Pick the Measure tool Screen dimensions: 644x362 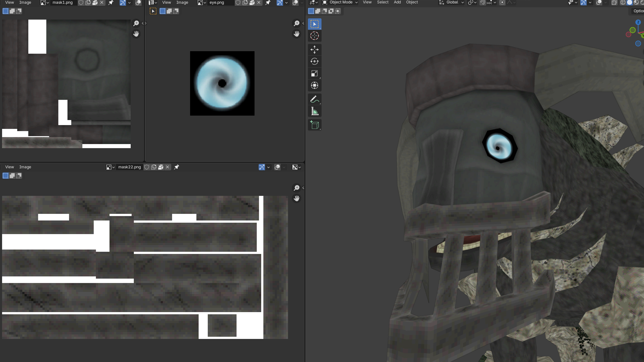click(x=314, y=112)
